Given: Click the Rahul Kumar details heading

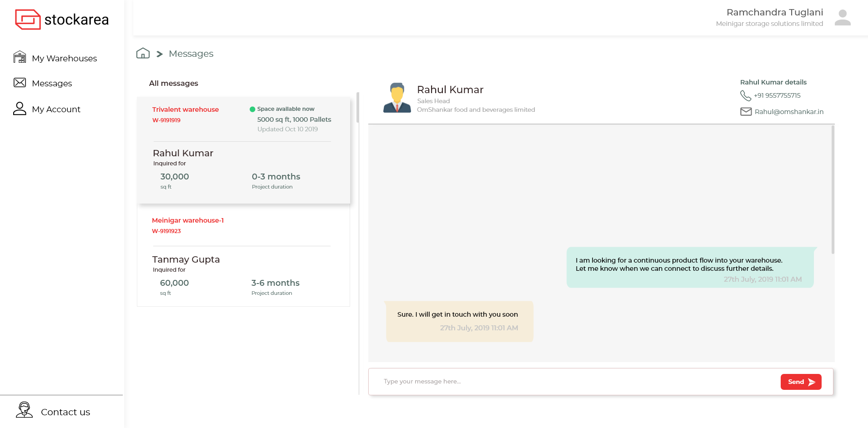Looking at the screenshot, I should click(x=773, y=82).
